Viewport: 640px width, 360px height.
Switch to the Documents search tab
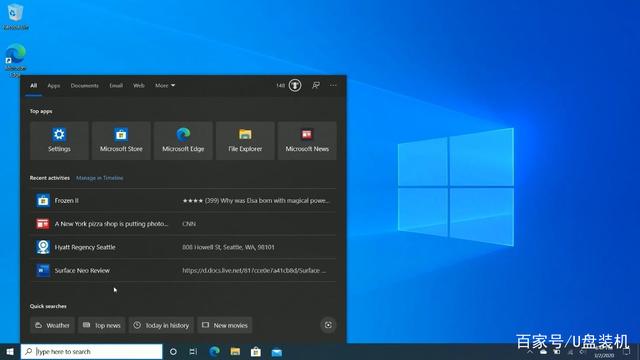[84, 86]
